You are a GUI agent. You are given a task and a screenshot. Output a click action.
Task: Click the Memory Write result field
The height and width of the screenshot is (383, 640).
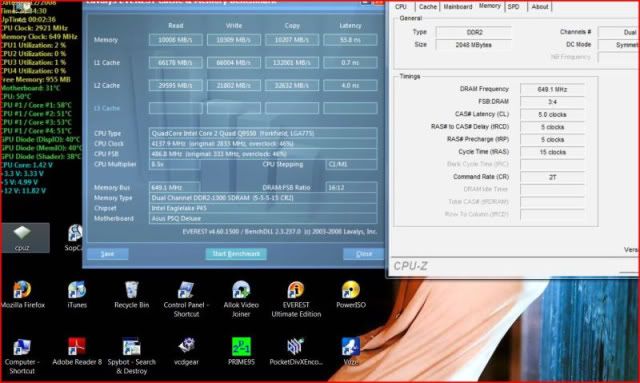234,40
